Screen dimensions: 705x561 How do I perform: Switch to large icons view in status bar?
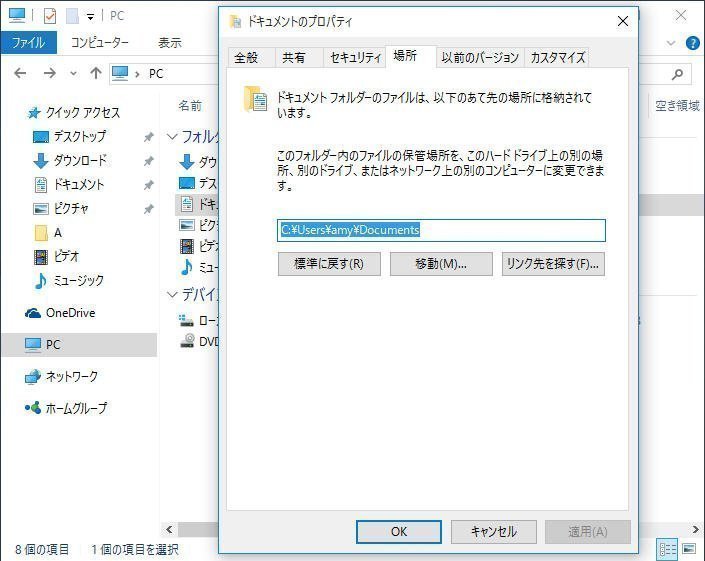pos(689,549)
